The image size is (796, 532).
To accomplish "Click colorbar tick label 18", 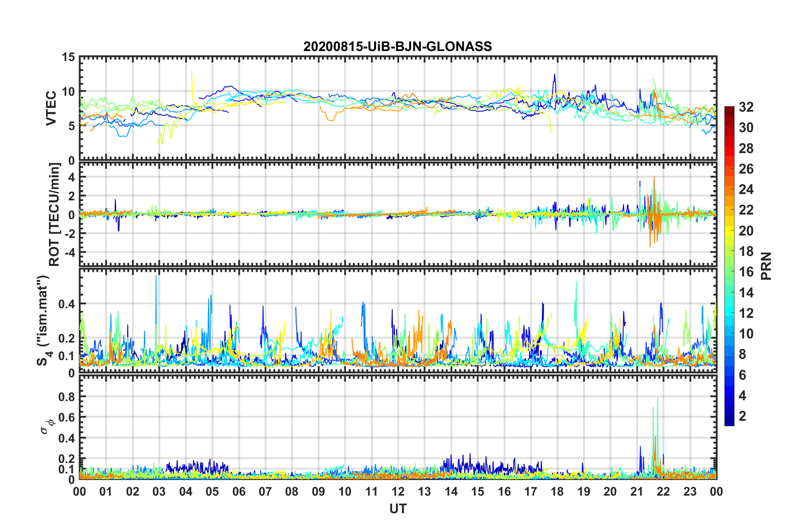I will 746,251.
